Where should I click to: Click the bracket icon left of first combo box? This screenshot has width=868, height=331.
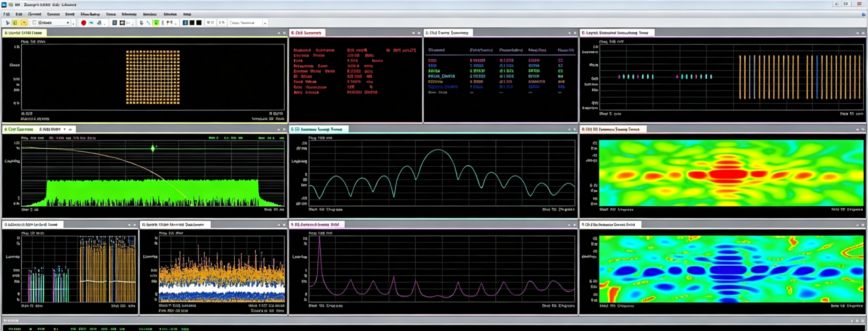34,23
